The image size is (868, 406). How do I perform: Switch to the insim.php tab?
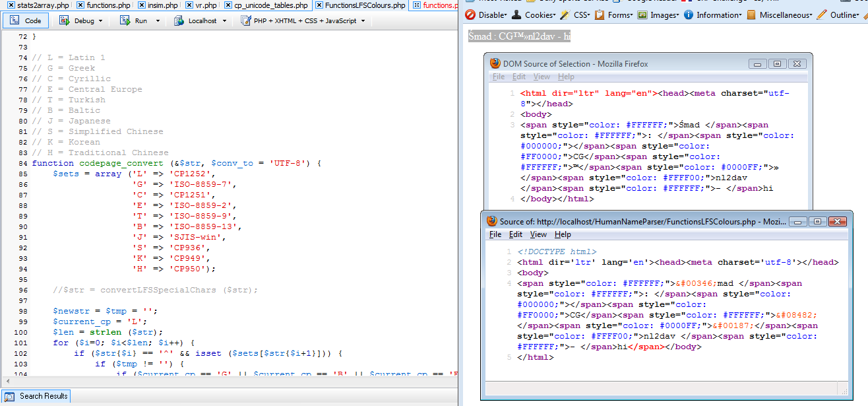162,5
